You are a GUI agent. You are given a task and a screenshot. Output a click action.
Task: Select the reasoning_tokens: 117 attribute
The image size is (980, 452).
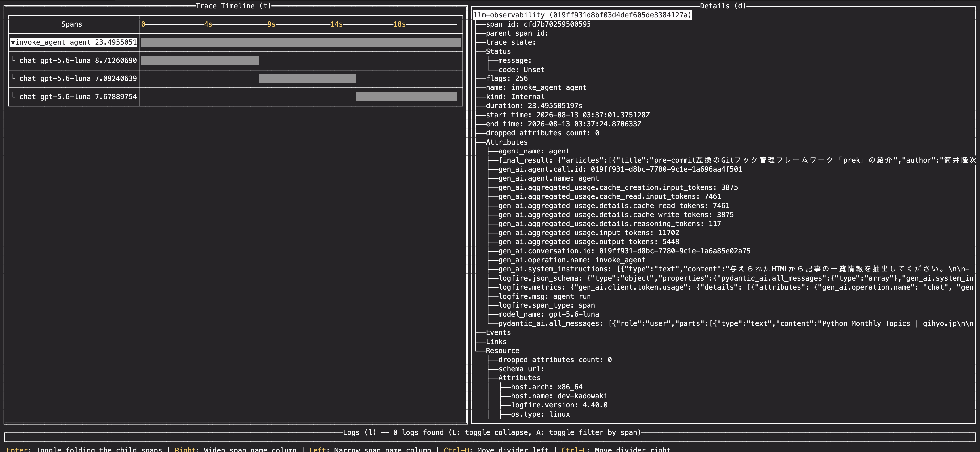click(609, 224)
